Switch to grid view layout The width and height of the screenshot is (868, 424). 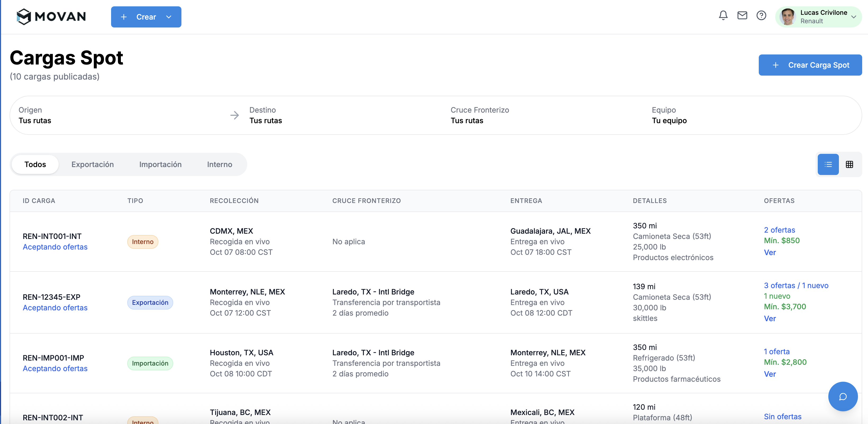850,164
